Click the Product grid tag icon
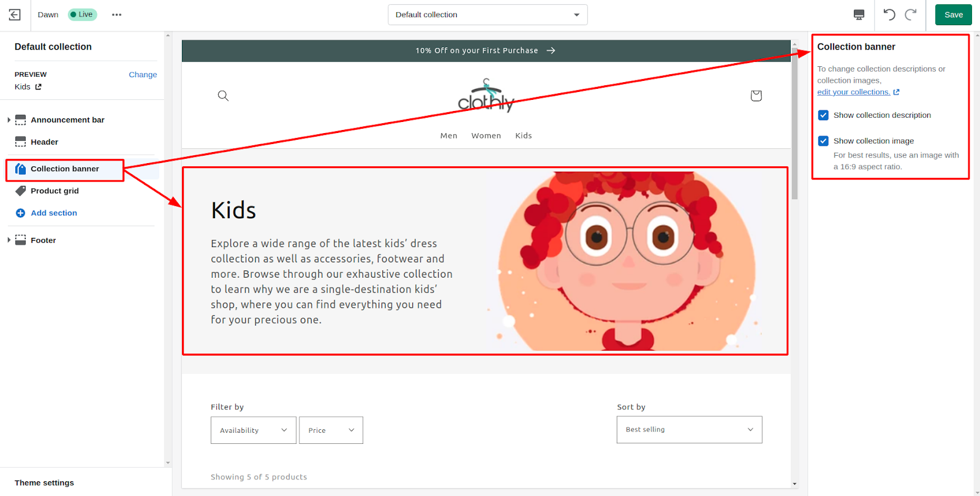The height and width of the screenshot is (496, 980). (x=20, y=191)
